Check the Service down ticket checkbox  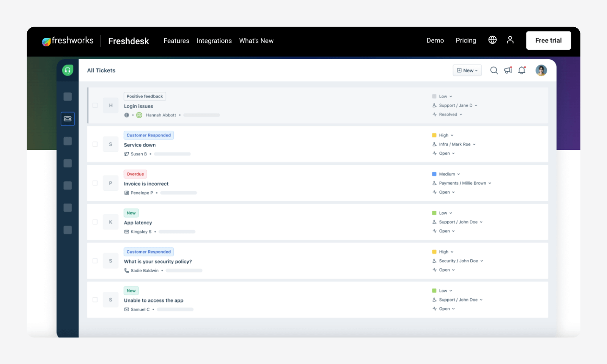coord(95,144)
